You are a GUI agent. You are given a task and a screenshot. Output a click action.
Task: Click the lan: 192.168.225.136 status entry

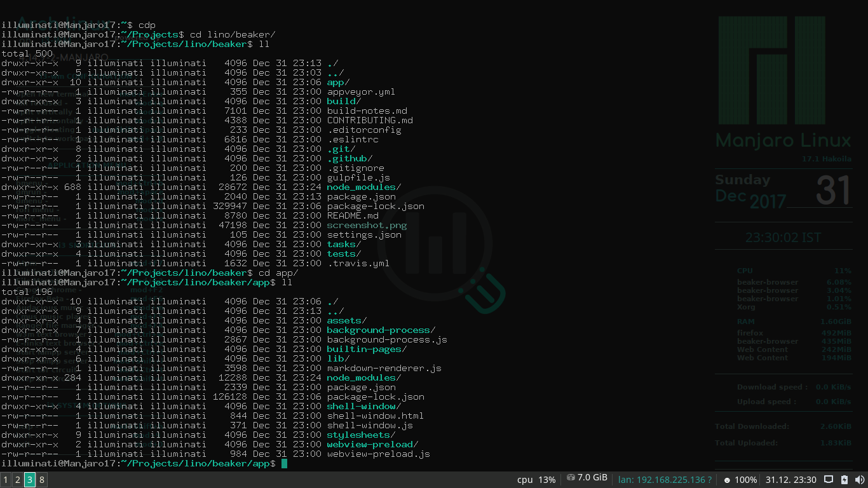[665, 480]
